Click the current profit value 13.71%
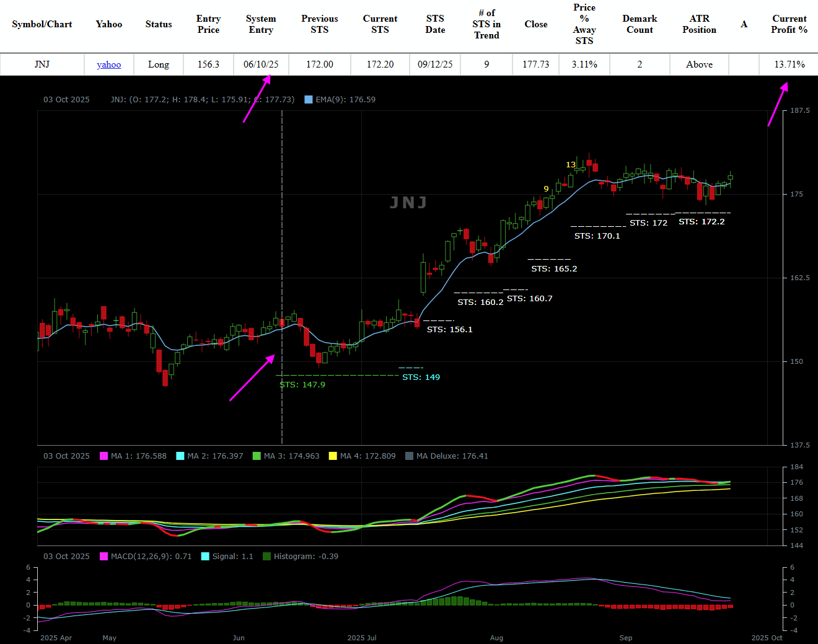Image resolution: width=818 pixels, height=644 pixels. point(789,64)
